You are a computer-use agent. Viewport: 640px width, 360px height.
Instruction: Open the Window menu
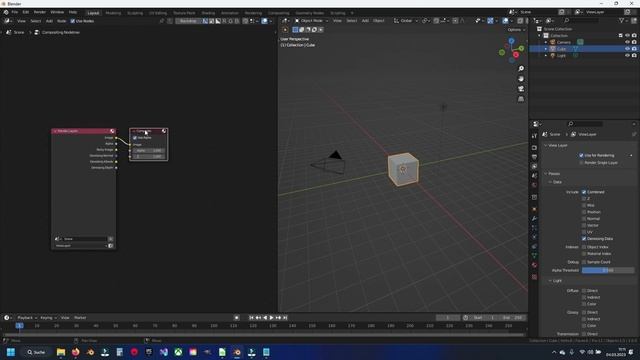coord(57,12)
